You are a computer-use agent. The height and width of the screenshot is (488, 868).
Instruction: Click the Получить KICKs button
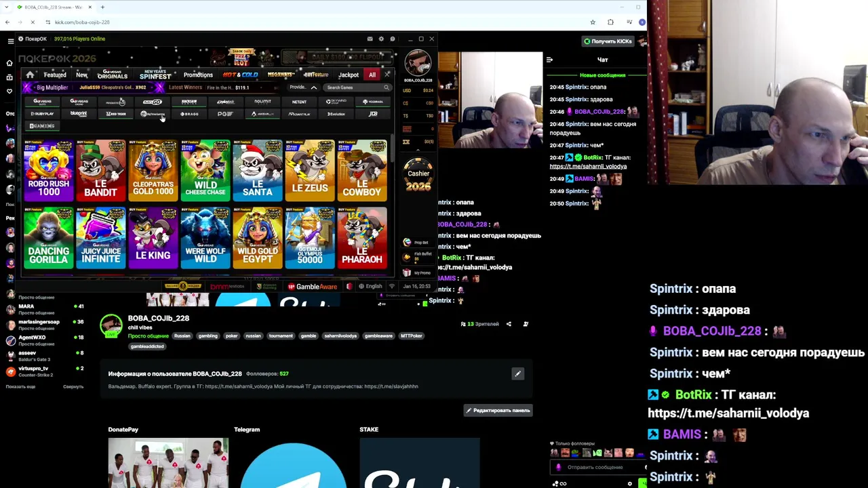point(608,41)
